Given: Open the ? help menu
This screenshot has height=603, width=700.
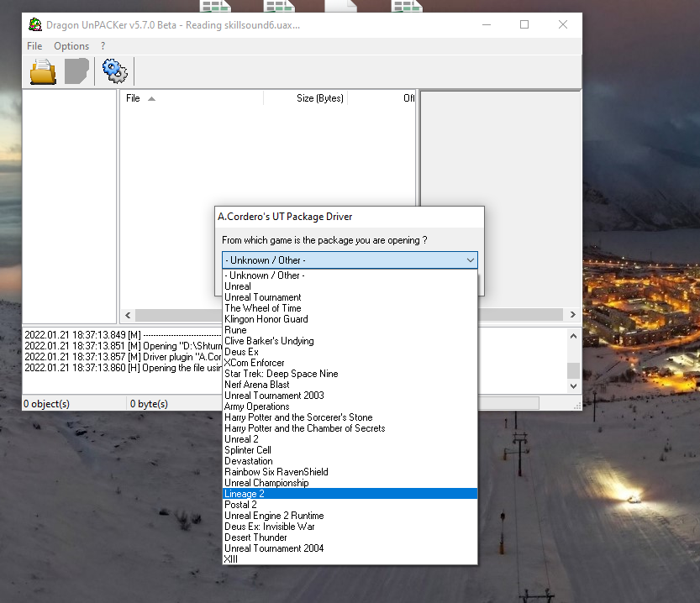Looking at the screenshot, I should pyautogui.click(x=103, y=46).
